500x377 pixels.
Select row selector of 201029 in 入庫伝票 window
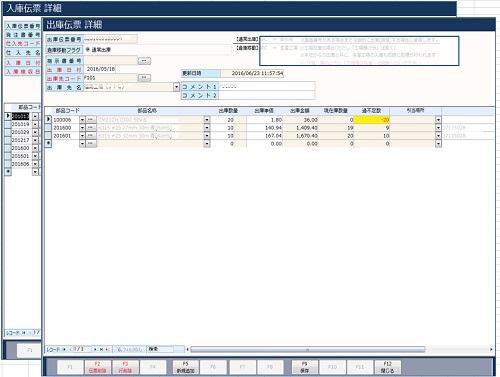8,132
